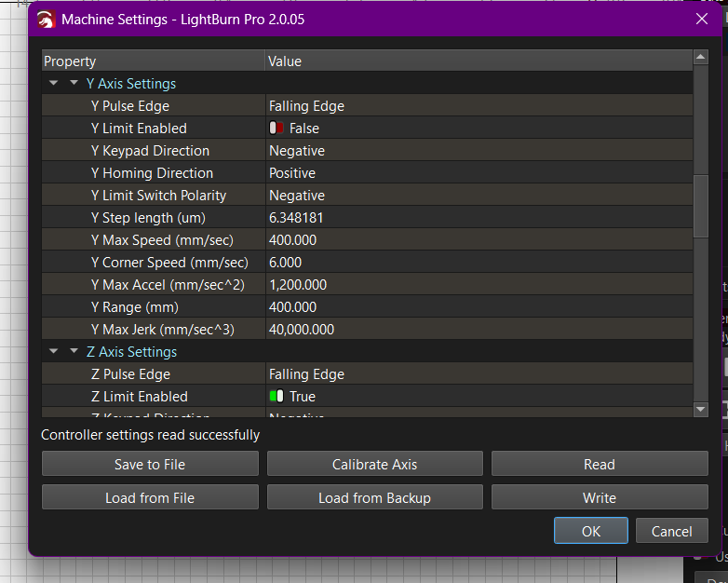
Task: Toggle the Y Limit Enabled switch
Action: point(276,129)
